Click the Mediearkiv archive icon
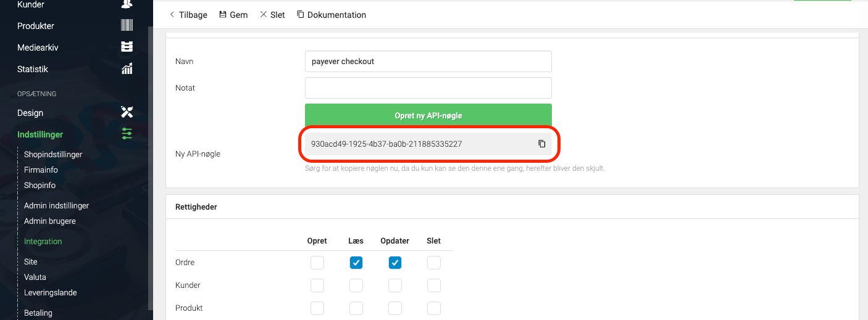This screenshot has width=868, height=320. pos(127,47)
